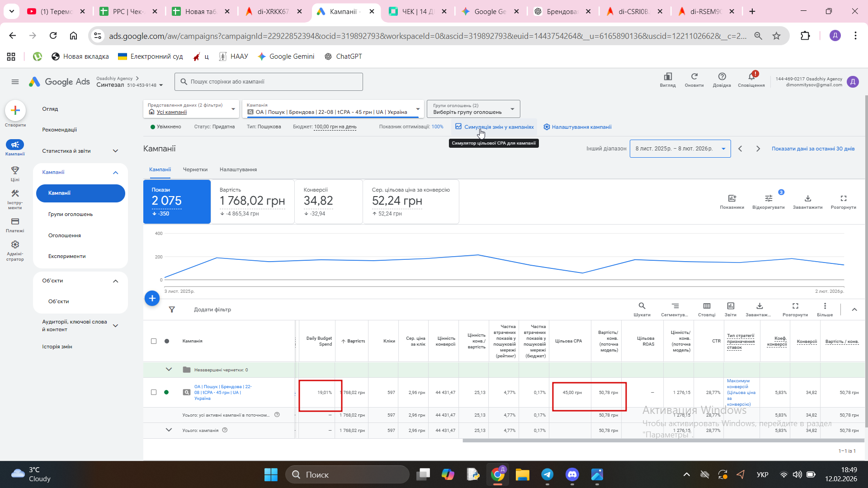
Task: Open the date range dropdown
Action: pyautogui.click(x=679, y=149)
